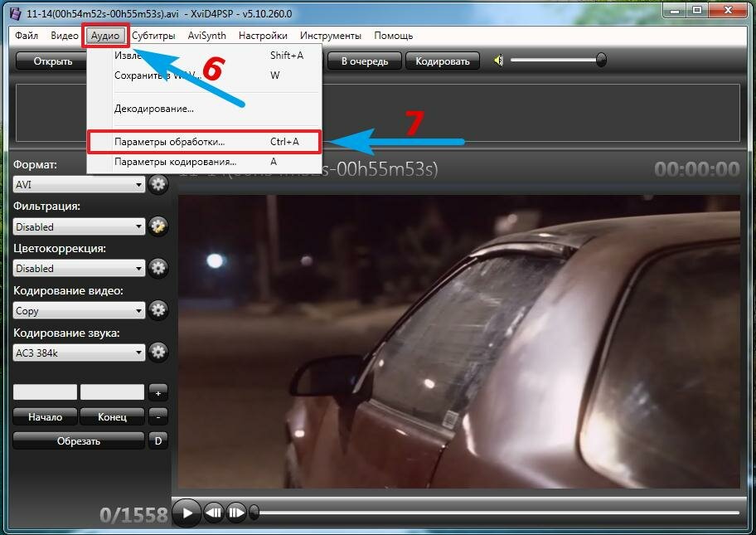Step forward one frame
The image size is (756, 535).
click(x=236, y=513)
